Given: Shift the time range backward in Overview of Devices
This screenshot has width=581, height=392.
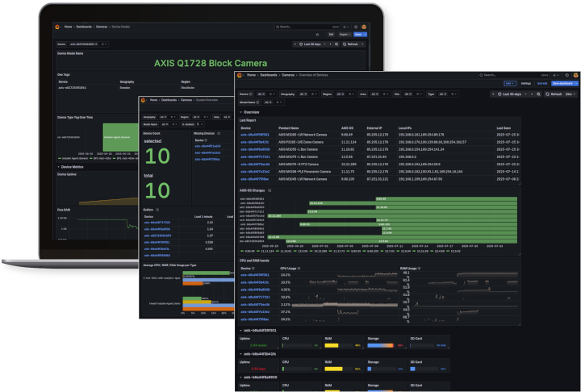Looking at the screenshot, I should point(493,94).
